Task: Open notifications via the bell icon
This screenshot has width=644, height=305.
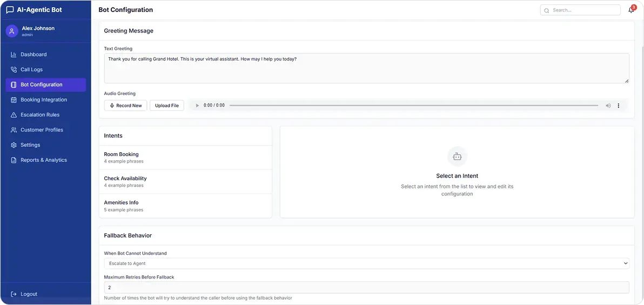Action: tap(631, 10)
